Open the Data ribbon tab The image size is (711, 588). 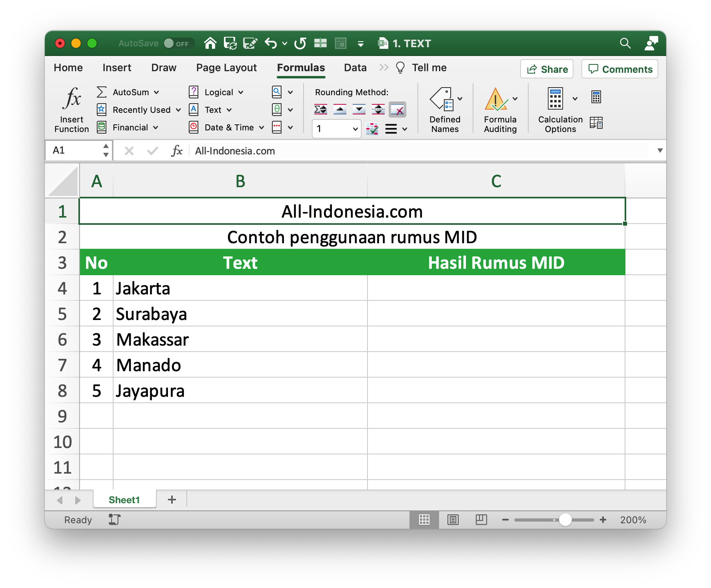coord(355,68)
